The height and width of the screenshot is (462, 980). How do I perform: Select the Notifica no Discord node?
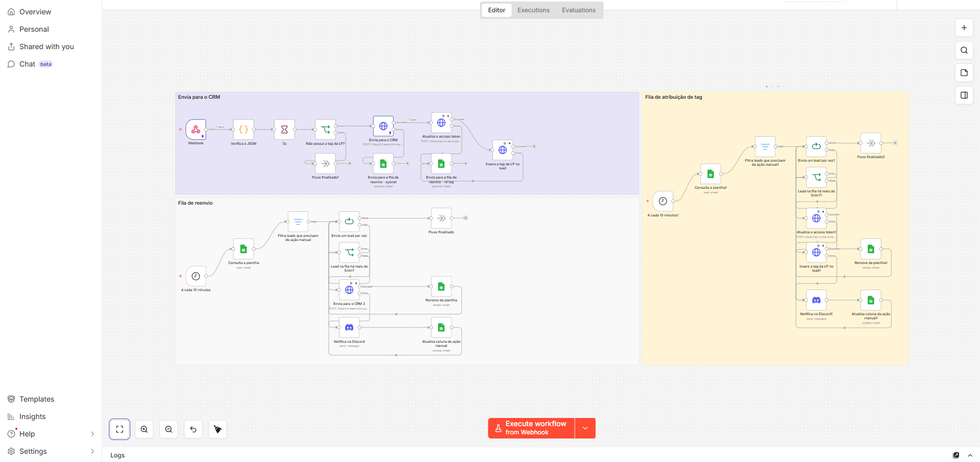pos(349,327)
